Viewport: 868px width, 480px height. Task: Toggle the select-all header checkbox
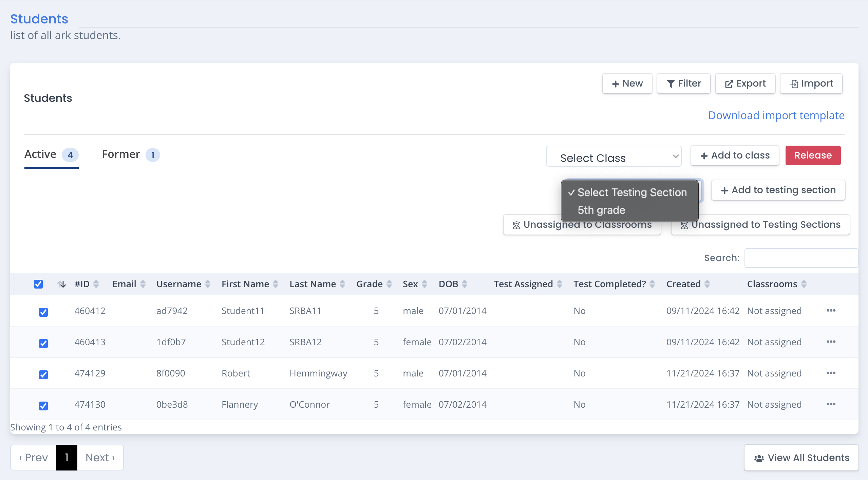38,284
